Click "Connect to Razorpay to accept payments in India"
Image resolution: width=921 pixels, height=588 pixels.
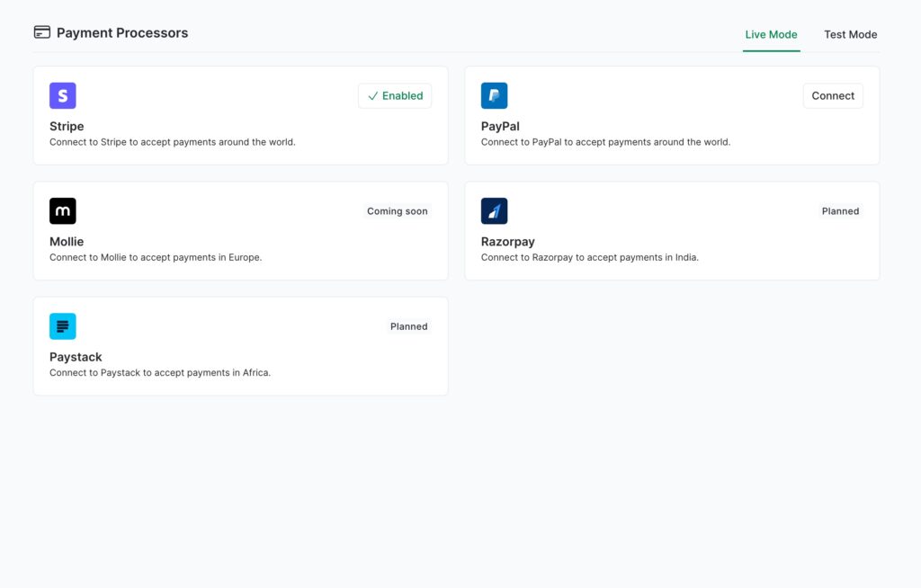pyautogui.click(x=590, y=257)
